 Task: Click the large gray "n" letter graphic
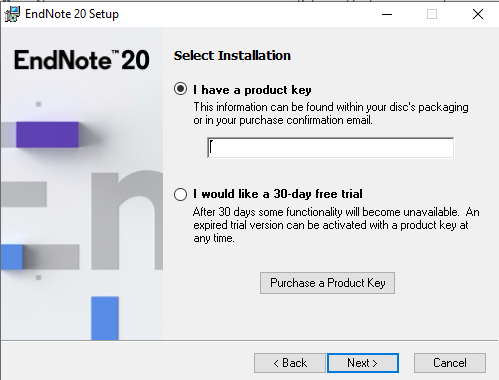coord(127,220)
